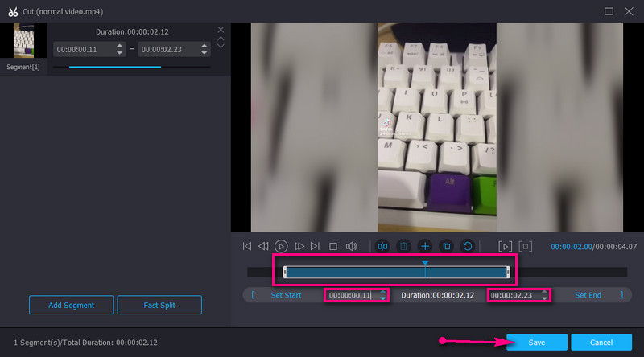The image size is (644, 357).
Task: Delete the selected segment using trash icon
Action: click(404, 246)
